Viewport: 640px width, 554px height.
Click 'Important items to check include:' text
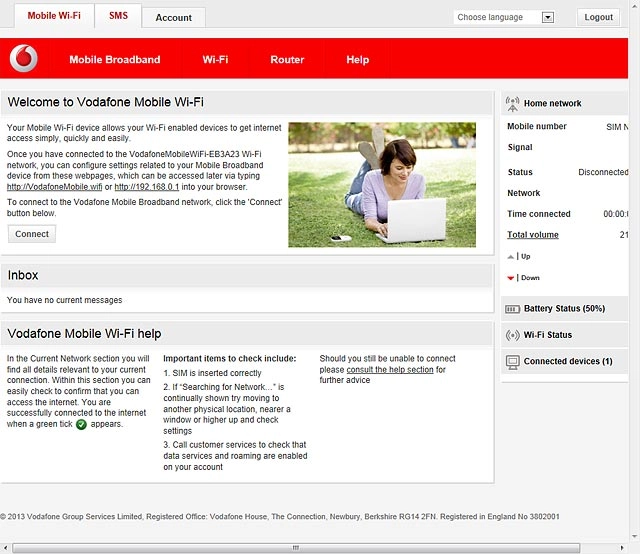pyautogui.click(x=230, y=358)
